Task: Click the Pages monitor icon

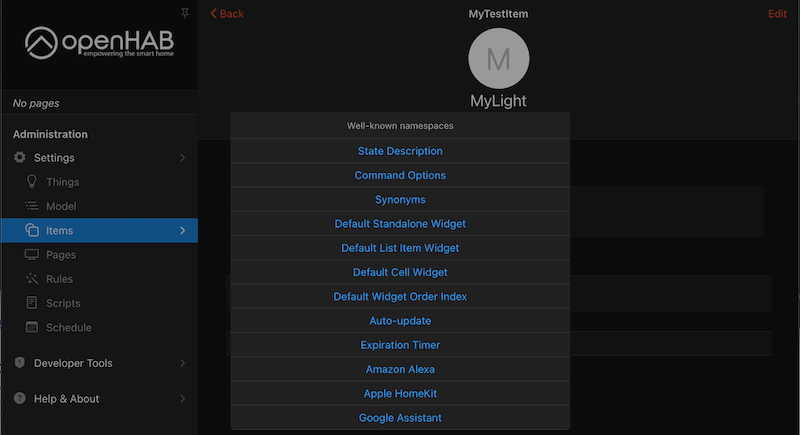Action: point(32,255)
